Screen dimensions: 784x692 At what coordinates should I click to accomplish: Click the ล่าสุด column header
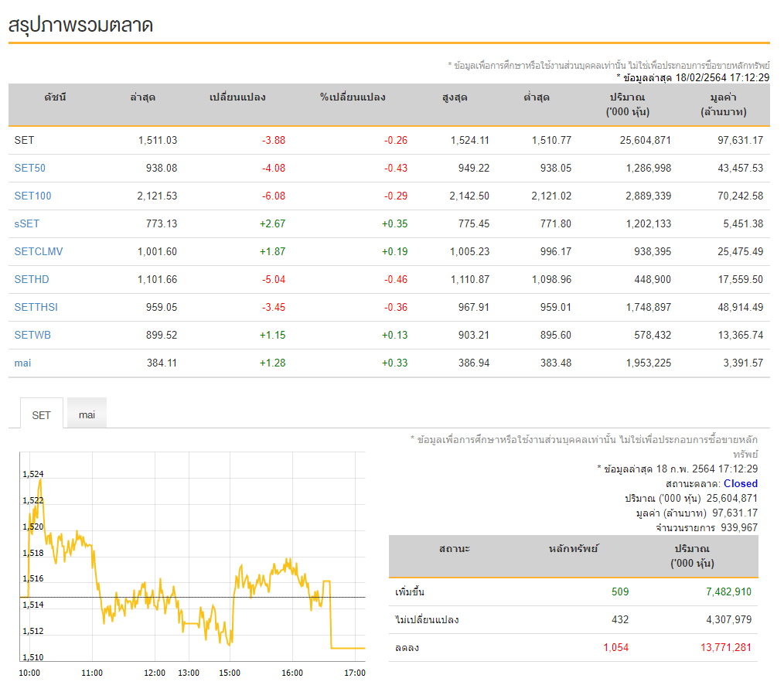tap(143, 97)
